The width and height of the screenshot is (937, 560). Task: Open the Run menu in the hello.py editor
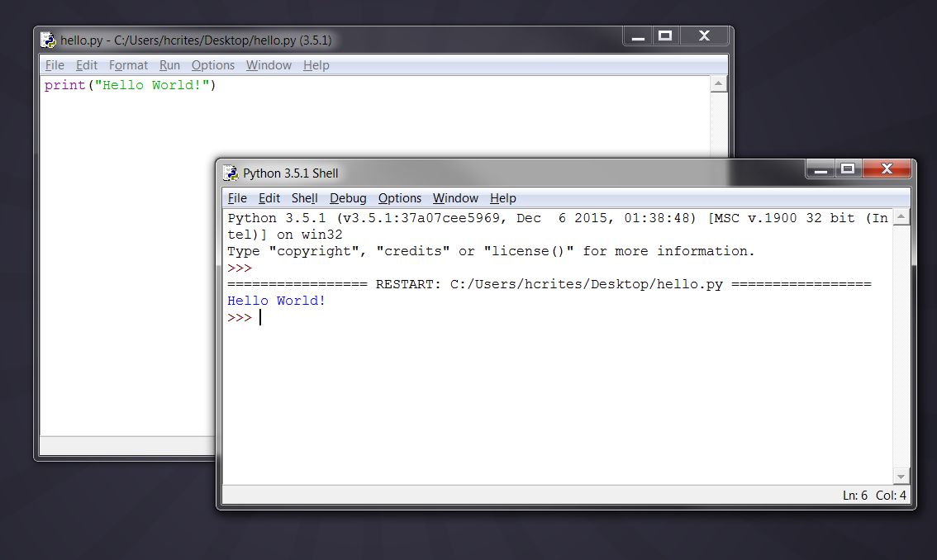click(x=169, y=64)
